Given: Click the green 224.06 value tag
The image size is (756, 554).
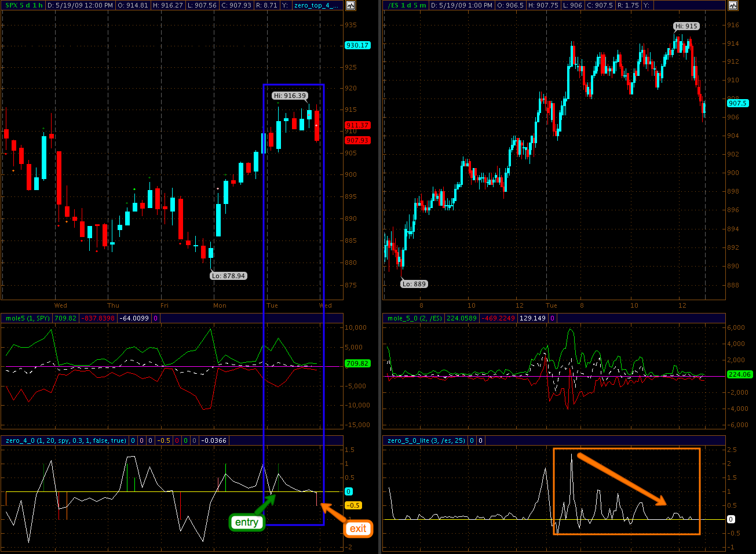Looking at the screenshot, I should 739,374.
